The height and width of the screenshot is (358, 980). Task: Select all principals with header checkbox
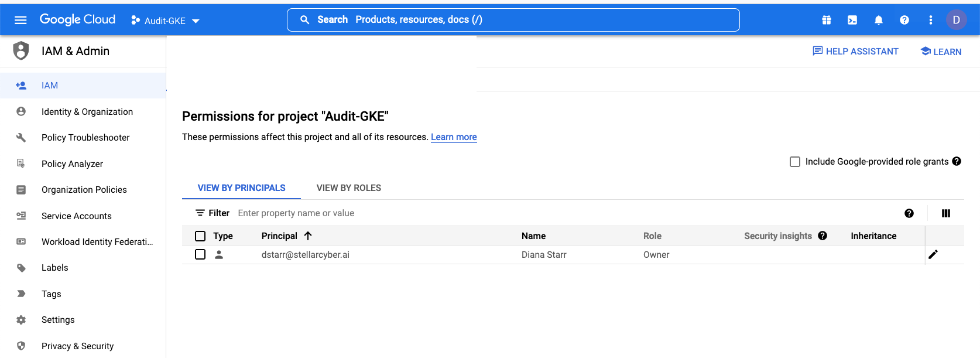click(x=200, y=236)
